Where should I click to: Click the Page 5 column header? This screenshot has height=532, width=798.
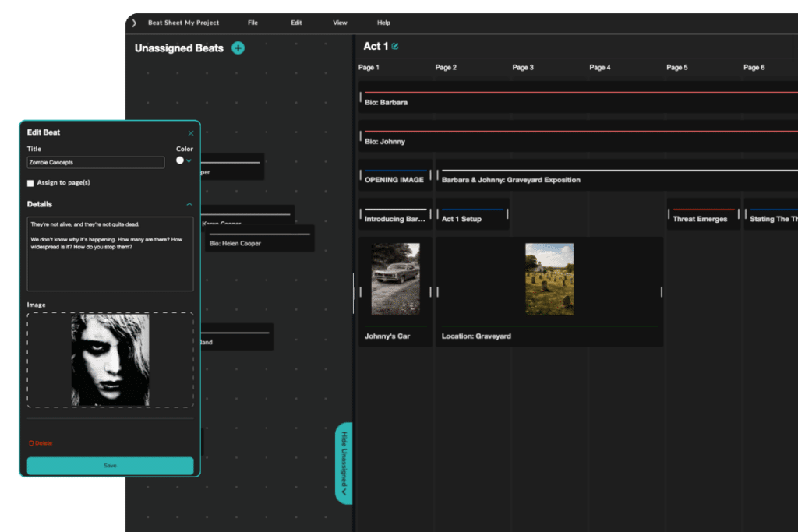677,67
